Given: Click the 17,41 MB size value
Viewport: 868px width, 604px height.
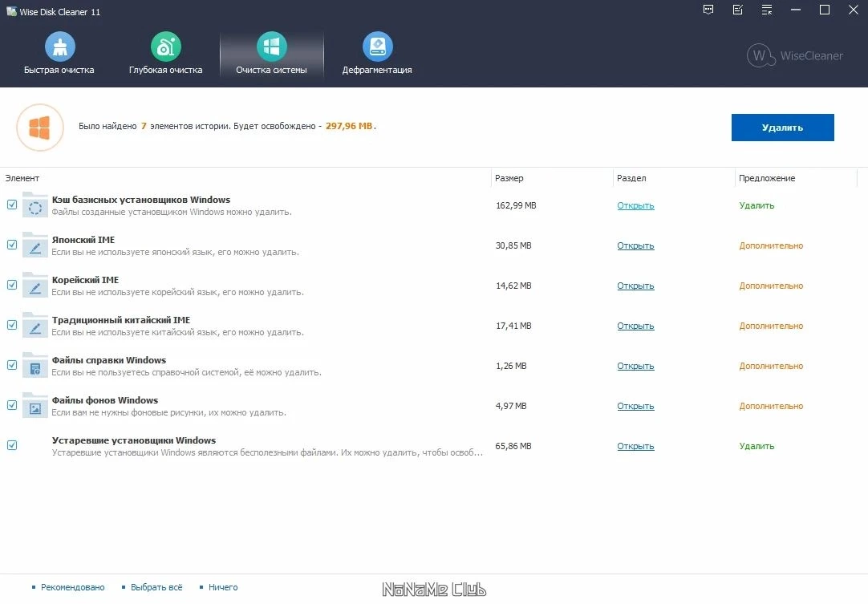Looking at the screenshot, I should coord(513,326).
